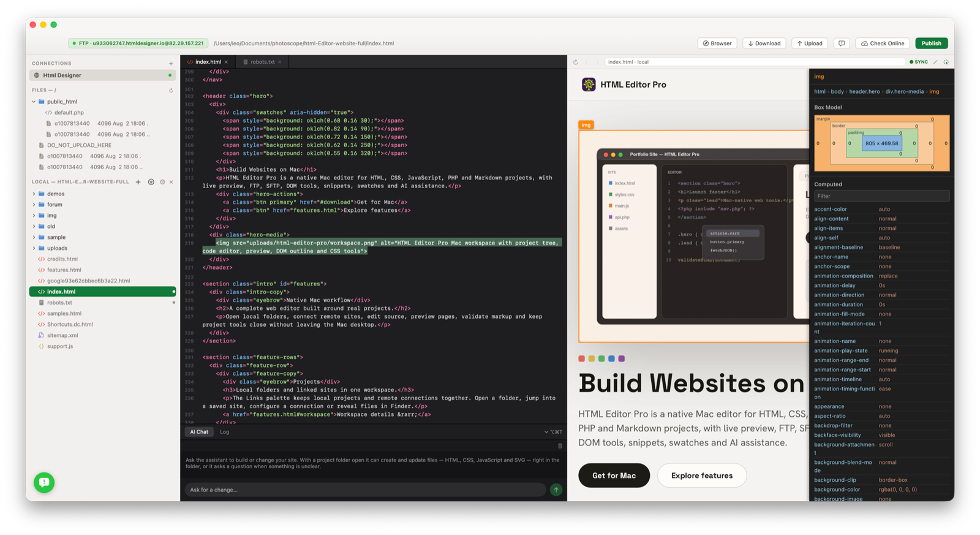
Task: Select the AI Chat tab
Action: 199,432
